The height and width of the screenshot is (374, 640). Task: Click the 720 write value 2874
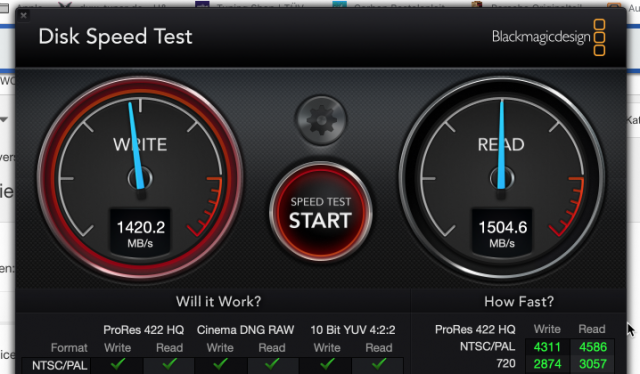click(x=547, y=364)
